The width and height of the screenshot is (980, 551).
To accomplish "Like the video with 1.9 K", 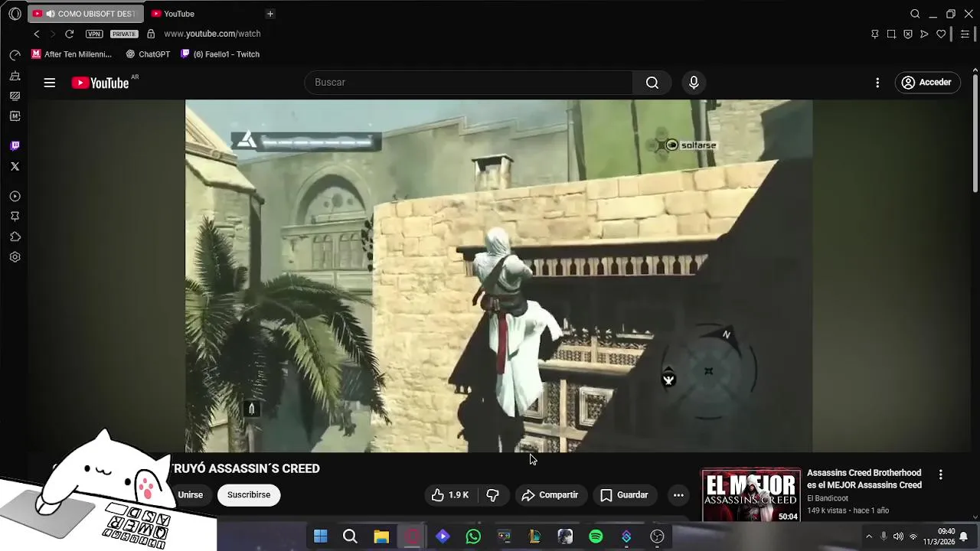I will 449,495.
